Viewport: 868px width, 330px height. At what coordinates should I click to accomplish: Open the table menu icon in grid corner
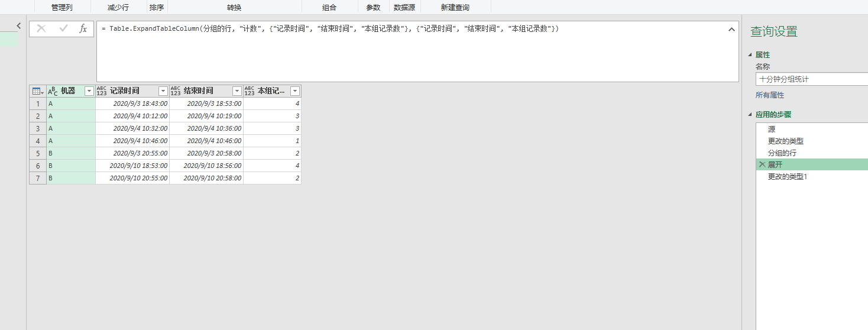(x=38, y=91)
